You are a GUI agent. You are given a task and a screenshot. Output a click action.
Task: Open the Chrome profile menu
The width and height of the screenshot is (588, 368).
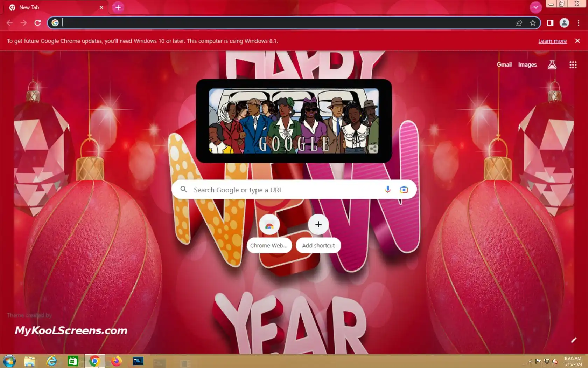564,23
